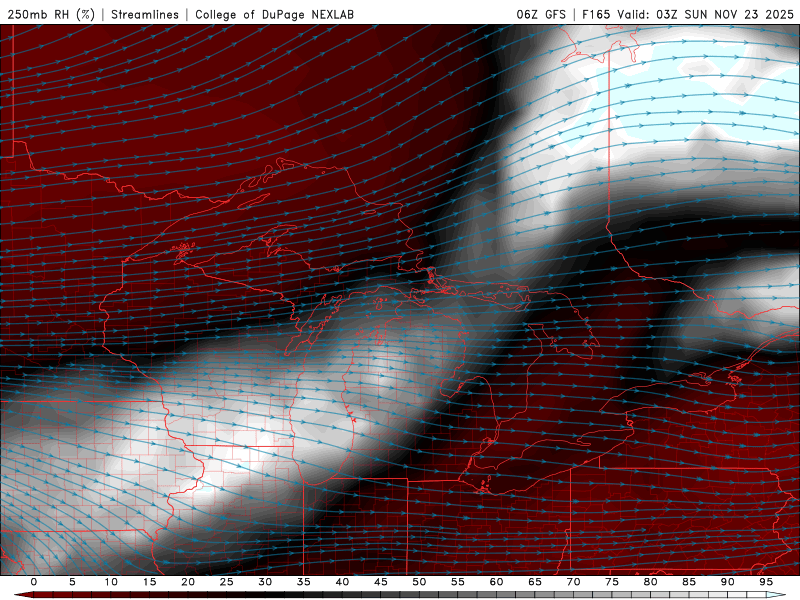Click the "F165" forecast hour text
Screen dimensions: 800x600
596,14
